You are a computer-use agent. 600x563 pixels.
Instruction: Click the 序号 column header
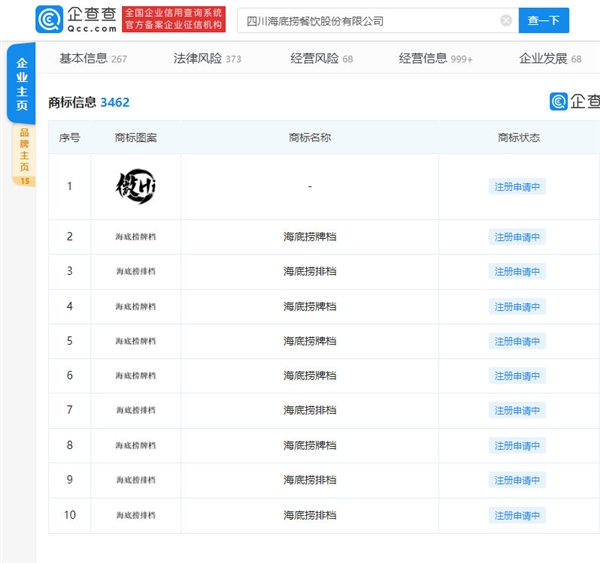click(x=69, y=137)
